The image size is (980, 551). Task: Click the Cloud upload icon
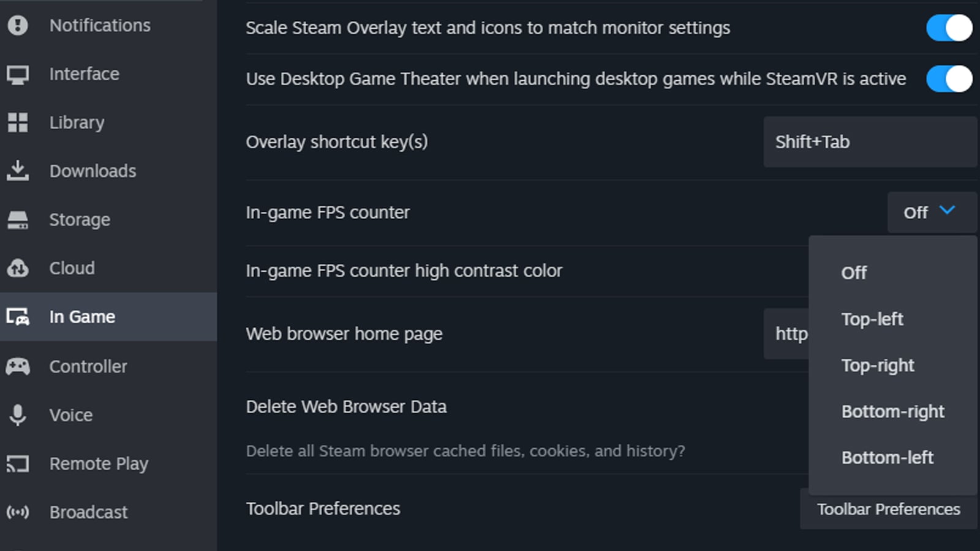(x=18, y=268)
